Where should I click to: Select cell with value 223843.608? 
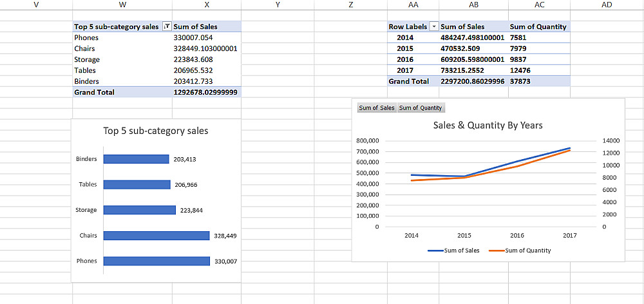[207, 59]
